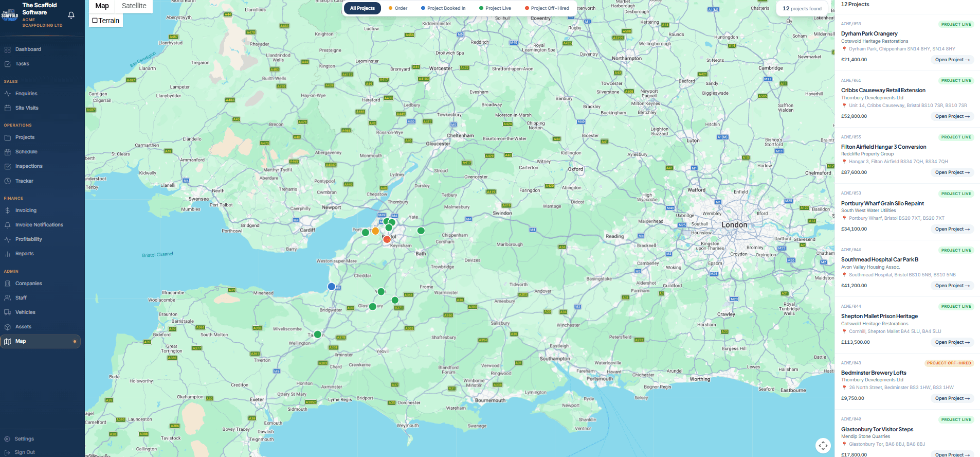Click Glastonbury Tor Visitor Steps title
Screen dimensions: 980x457
[877, 429]
